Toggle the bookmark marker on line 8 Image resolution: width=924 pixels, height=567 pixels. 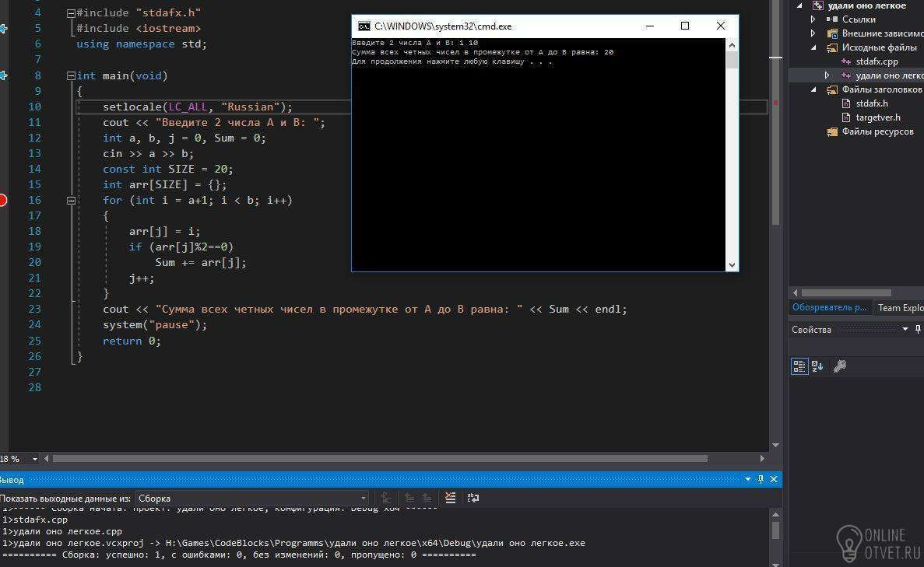[3, 75]
